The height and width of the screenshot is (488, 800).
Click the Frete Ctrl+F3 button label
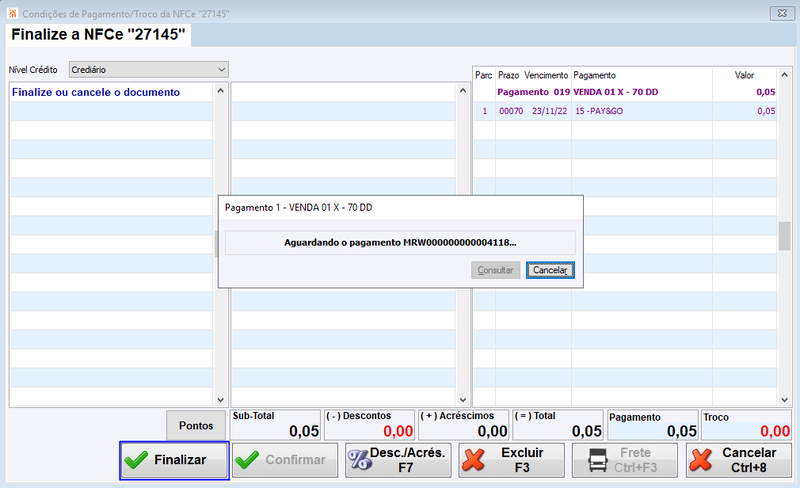[635, 460]
